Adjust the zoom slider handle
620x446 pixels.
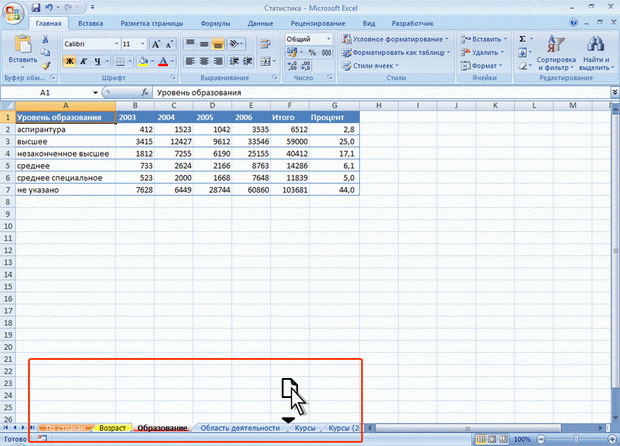(x=577, y=439)
